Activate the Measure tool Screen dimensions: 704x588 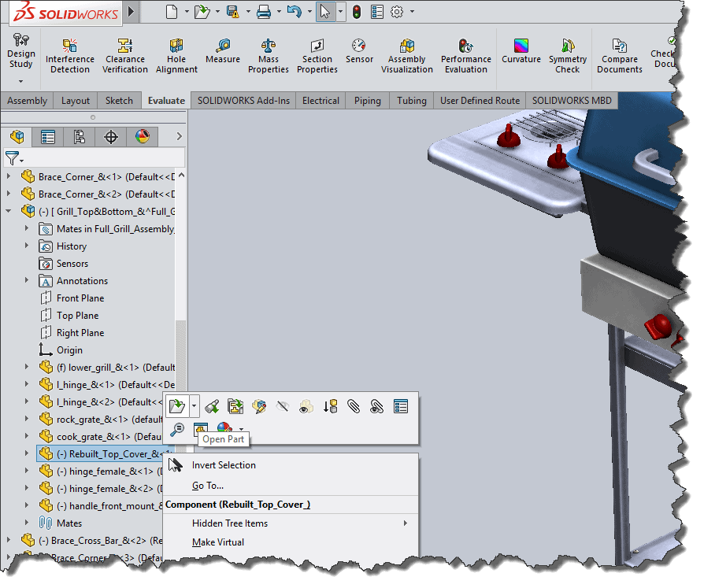tap(223, 51)
